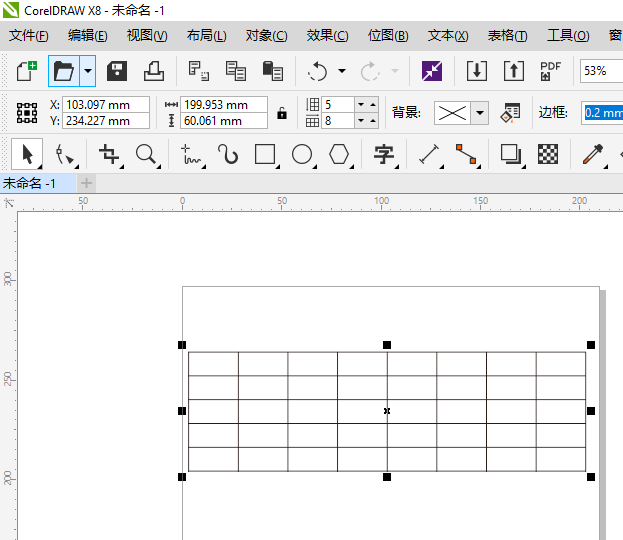Open the table background color dropdown
The height and width of the screenshot is (540, 623).
click(x=480, y=112)
